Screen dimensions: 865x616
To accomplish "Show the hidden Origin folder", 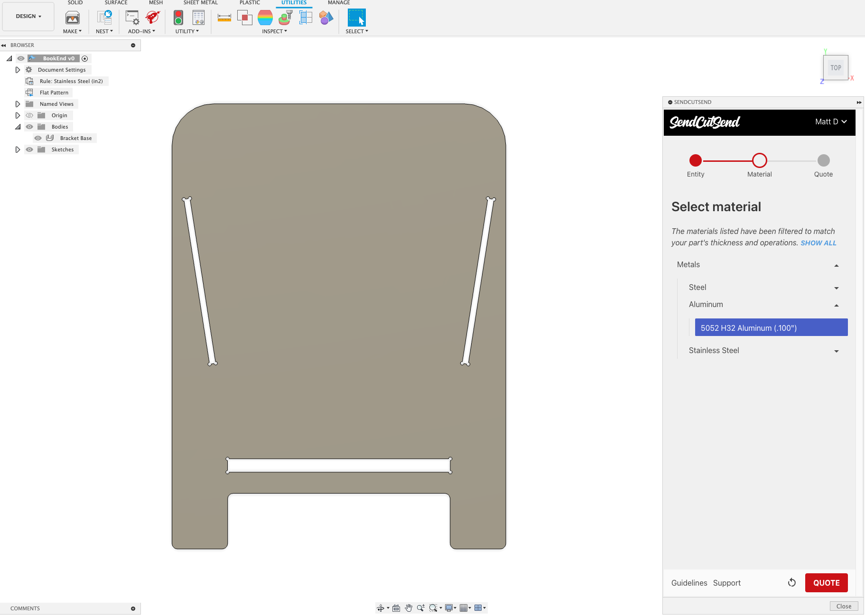I will pos(29,115).
